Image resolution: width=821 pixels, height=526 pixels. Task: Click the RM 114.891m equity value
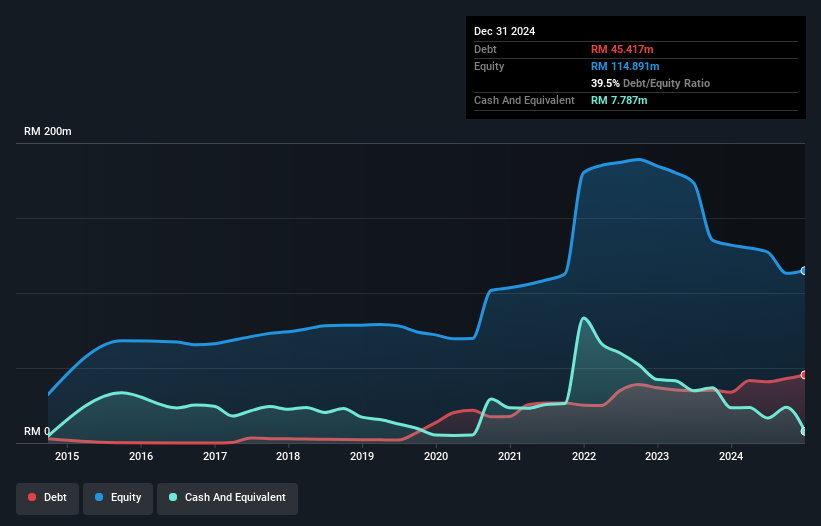click(x=625, y=66)
